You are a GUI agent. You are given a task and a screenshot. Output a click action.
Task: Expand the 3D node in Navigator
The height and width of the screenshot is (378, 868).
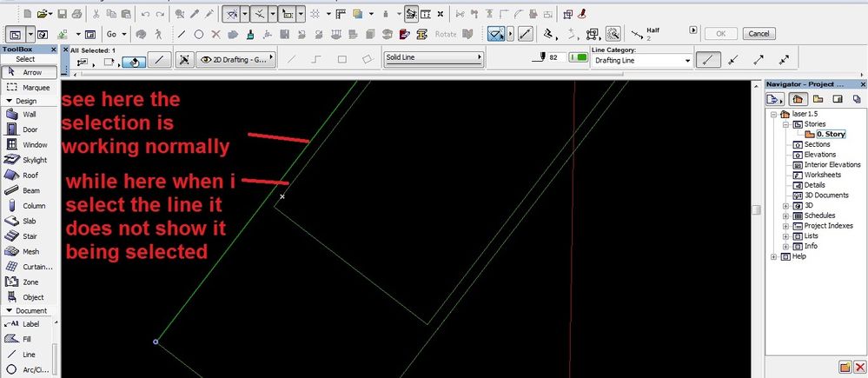click(x=785, y=206)
